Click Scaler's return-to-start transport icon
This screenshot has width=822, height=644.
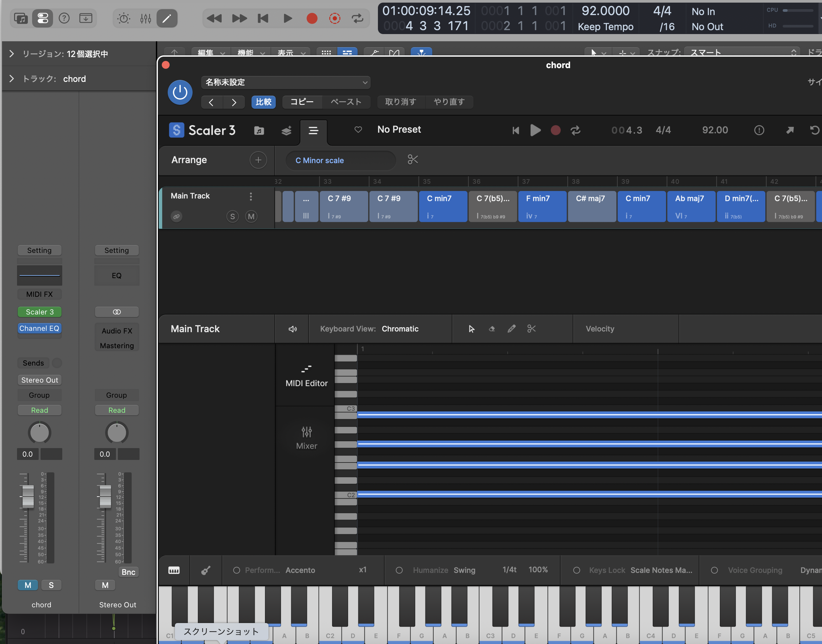516,130
